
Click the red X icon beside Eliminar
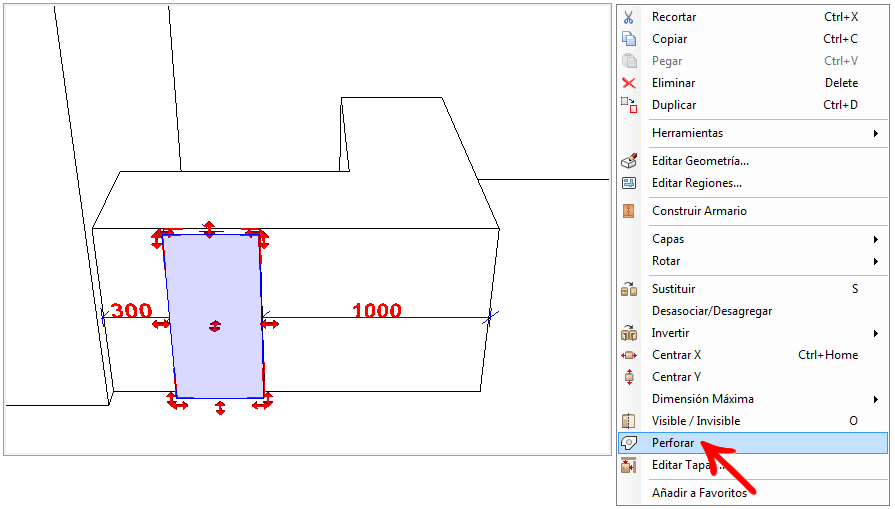[628, 83]
